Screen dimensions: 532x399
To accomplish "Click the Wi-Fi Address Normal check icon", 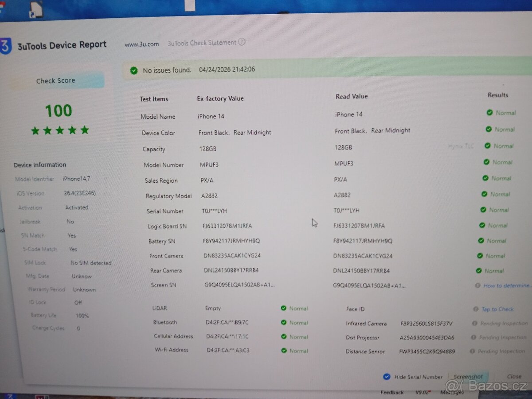I will pos(284,350).
